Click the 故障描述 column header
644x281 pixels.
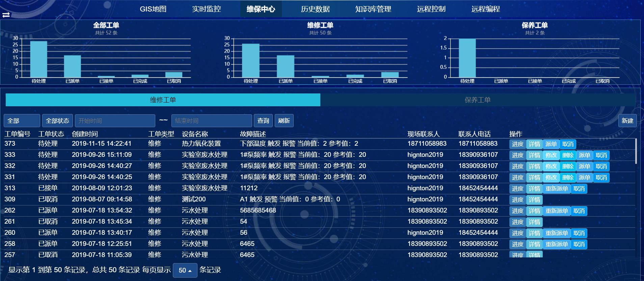point(253,134)
